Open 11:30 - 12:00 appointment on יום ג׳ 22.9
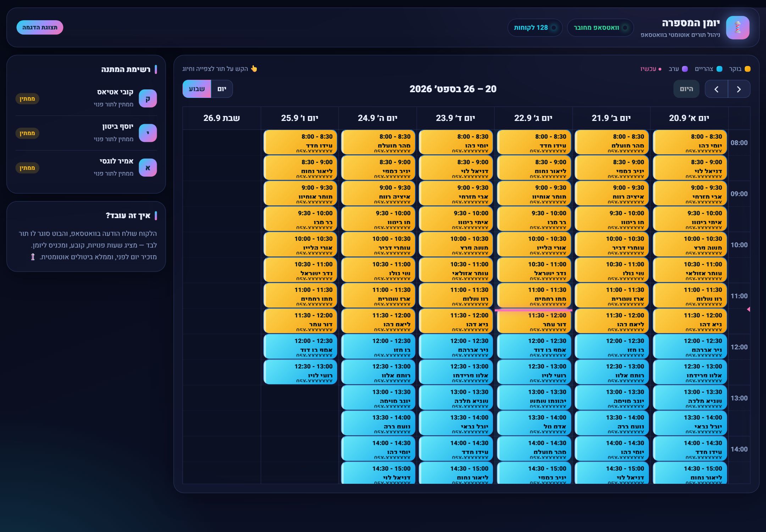Image resolution: width=766 pixels, height=532 pixels. pos(534,321)
